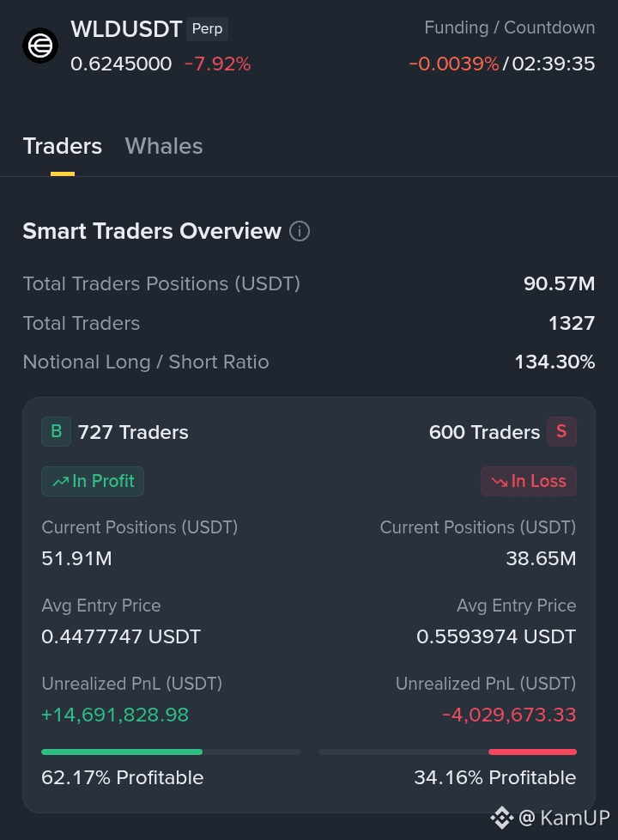Click the WLDUSDT pair title
Image resolution: width=618 pixels, height=840 pixels.
pos(126,29)
